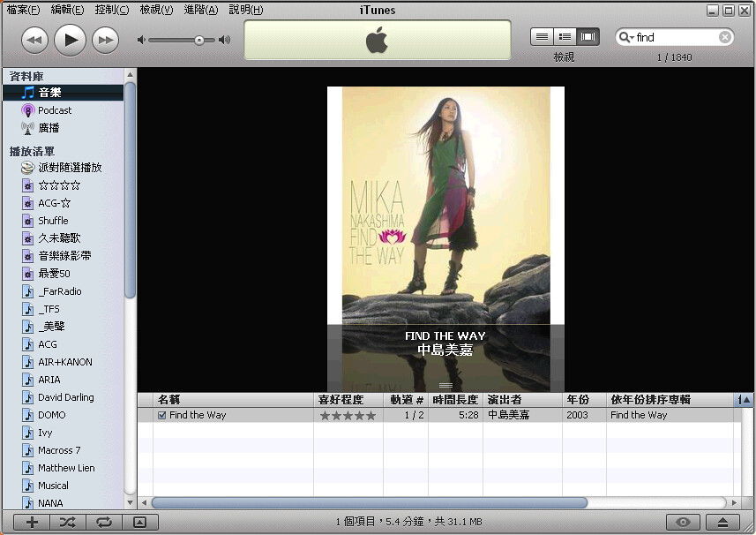This screenshot has height=535, width=756.
Task: Switch to Cover Flow view
Action: [588, 37]
